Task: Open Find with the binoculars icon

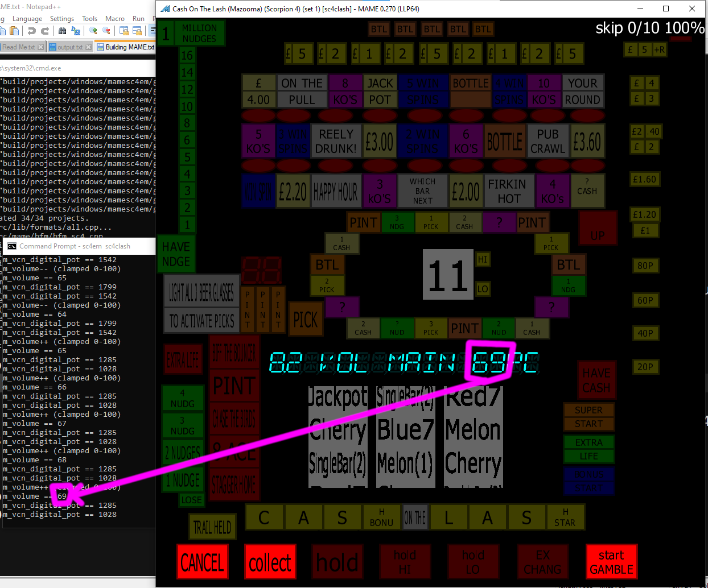Action: coord(62,31)
